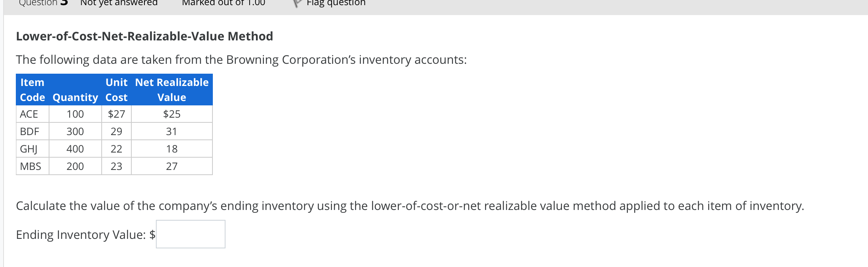Select the quantity 400 for GHJ

75,149
